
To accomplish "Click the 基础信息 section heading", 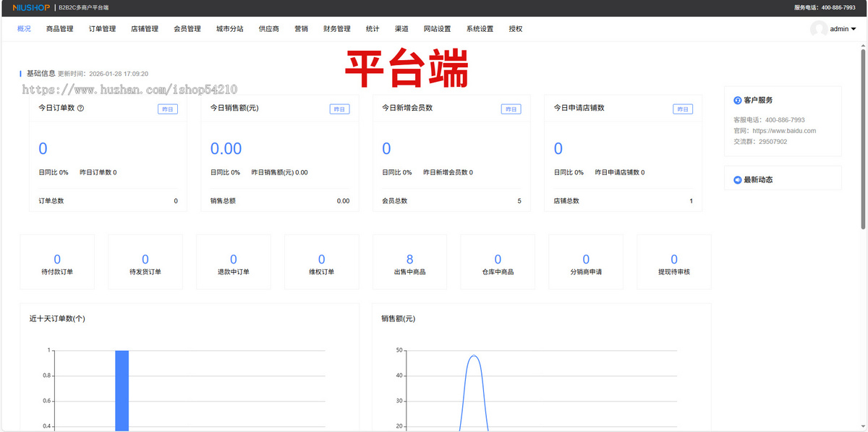I will pyautogui.click(x=41, y=73).
